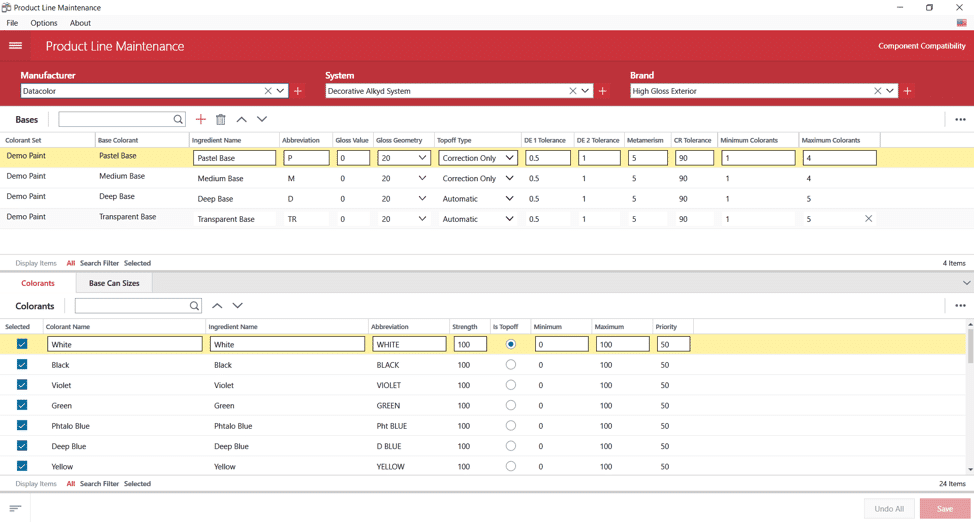
Task: Open the Options menu
Action: (x=44, y=23)
